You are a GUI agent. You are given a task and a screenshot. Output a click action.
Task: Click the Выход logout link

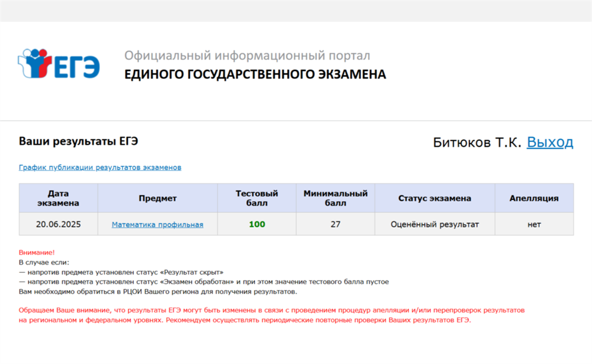pyautogui.click(x=550, y=142)
